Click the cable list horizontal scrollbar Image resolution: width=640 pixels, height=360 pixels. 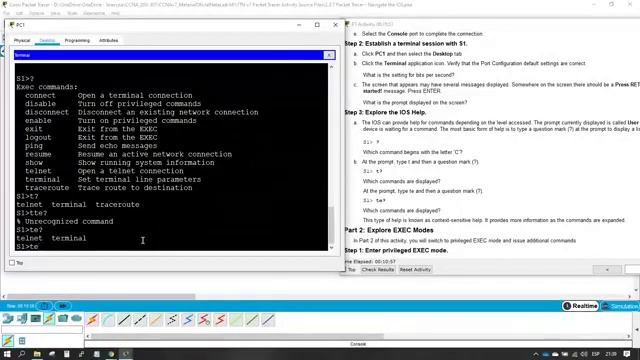pos(237,336)
